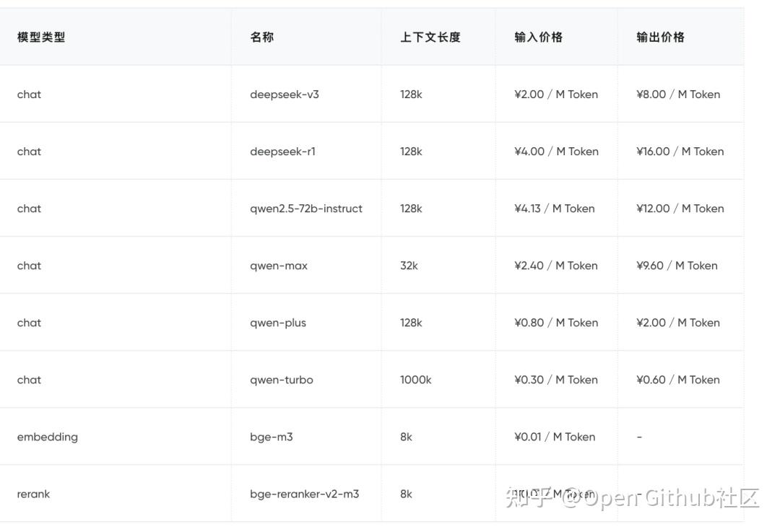
Task: Click the ¥4.00 / M Token input price
Action: pos(556,152)
